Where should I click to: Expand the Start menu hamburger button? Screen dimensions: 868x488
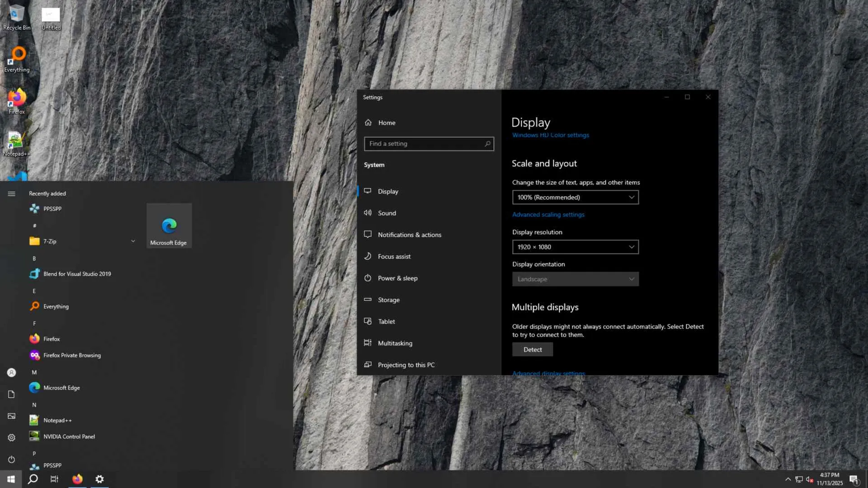[11, 193]
